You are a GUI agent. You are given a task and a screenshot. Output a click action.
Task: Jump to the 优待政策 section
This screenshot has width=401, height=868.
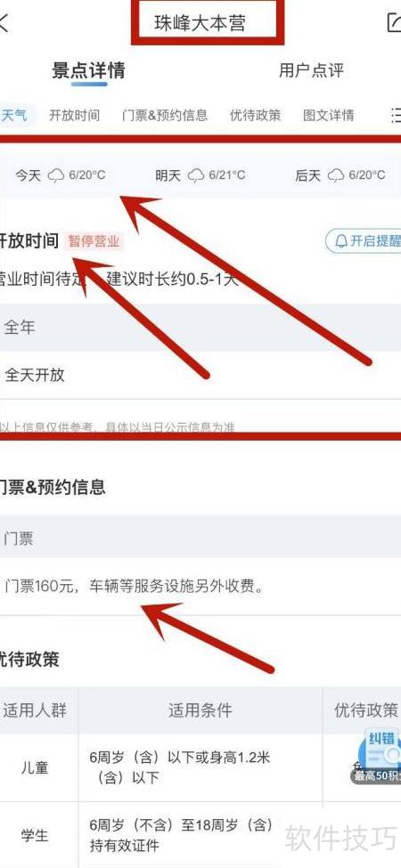point(256,115)
